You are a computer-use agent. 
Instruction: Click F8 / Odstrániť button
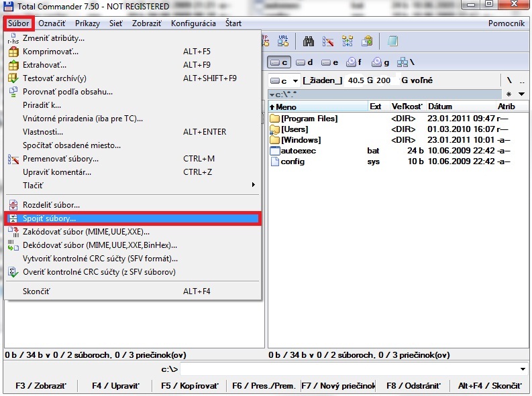pyautogui.click(x=413, y=386)
